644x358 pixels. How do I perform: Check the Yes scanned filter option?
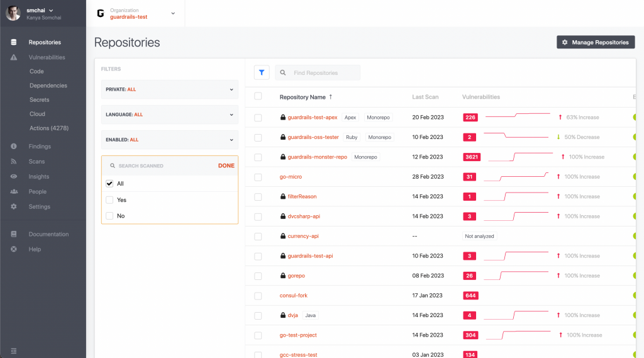109,199
